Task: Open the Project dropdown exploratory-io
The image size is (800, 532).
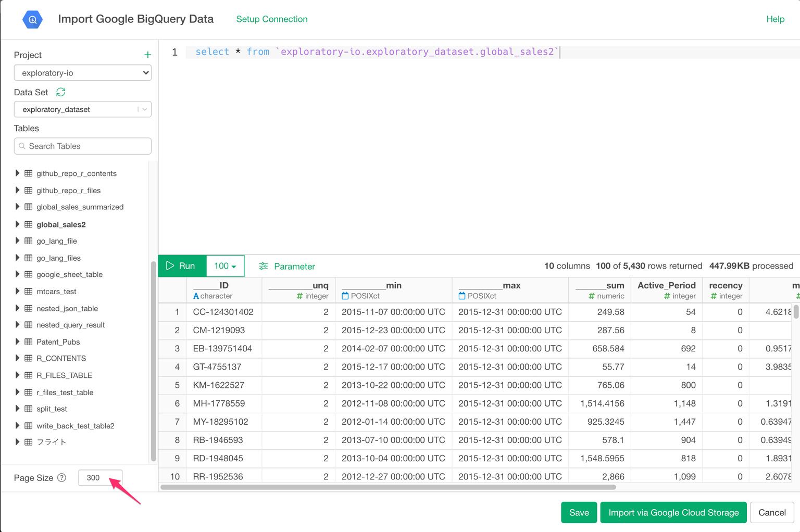Action: point(82,73)
